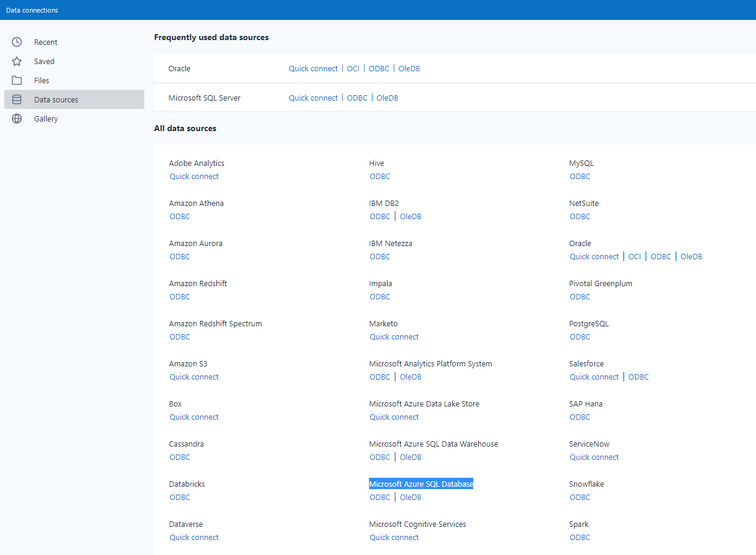Click highlighted Microsoft Azure SQL Database label
Image resolution: width=756 pixels, height=555 pixels.
(x=421, y=484)
